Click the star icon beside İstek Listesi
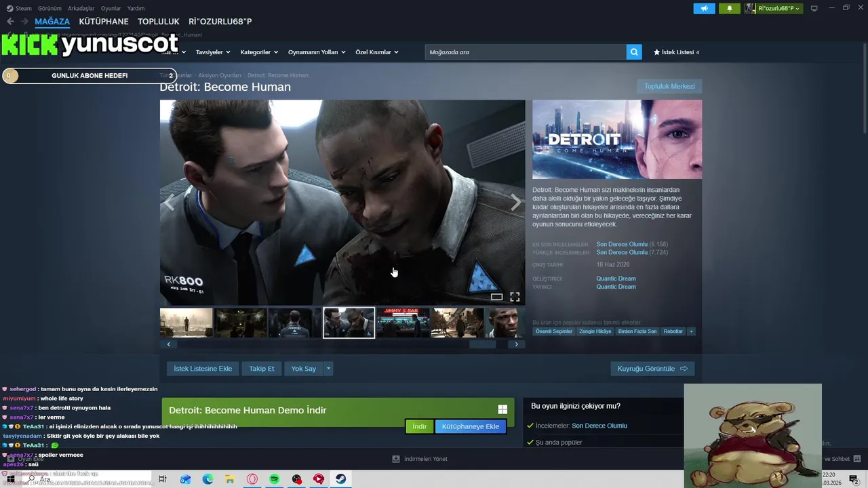The width and height of the screenshot is (868, 488). pos(656,52)
